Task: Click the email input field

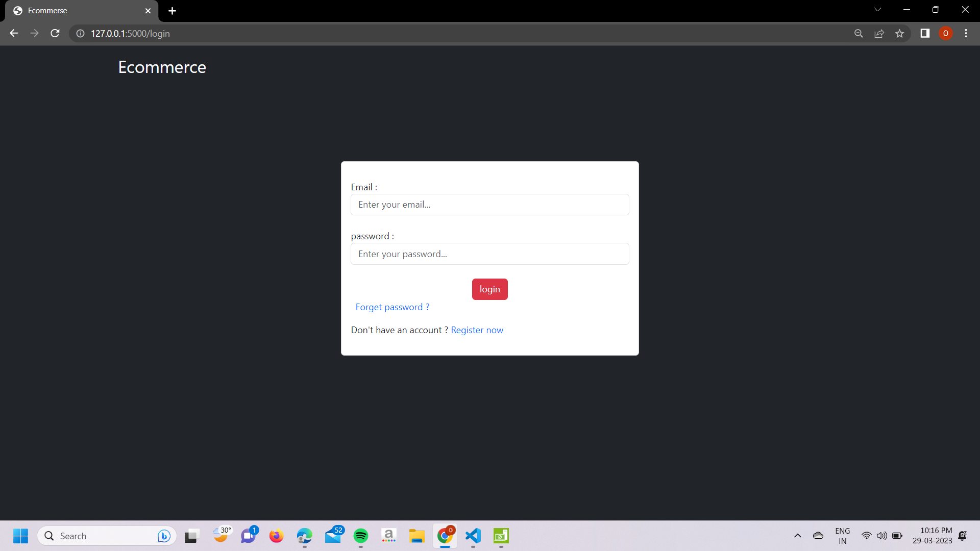Action: pos(489,204)
